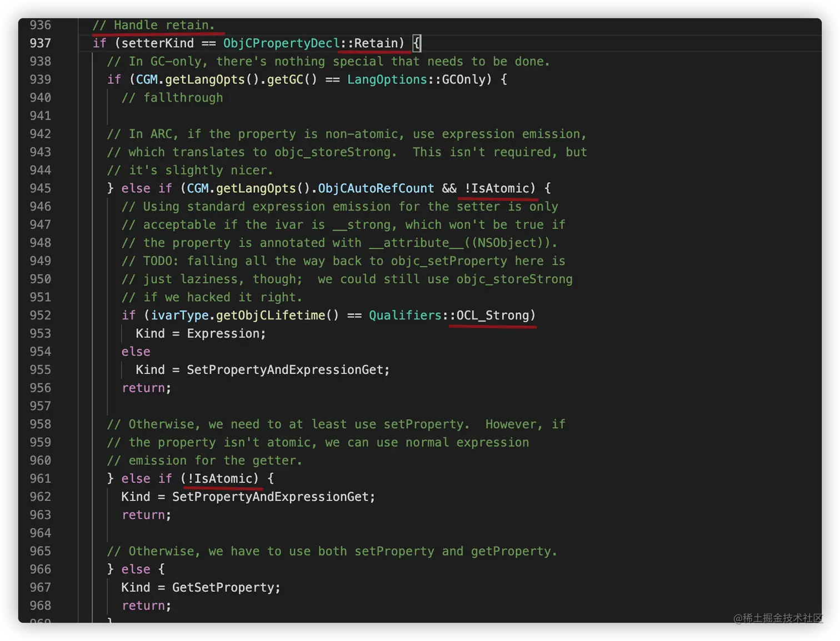Image resolution: width=840 pixels, height=641 pixels.
Task: Click 'SetPropertyAndExpressionGet' on line 955
Action: click(x=285, y=370)
